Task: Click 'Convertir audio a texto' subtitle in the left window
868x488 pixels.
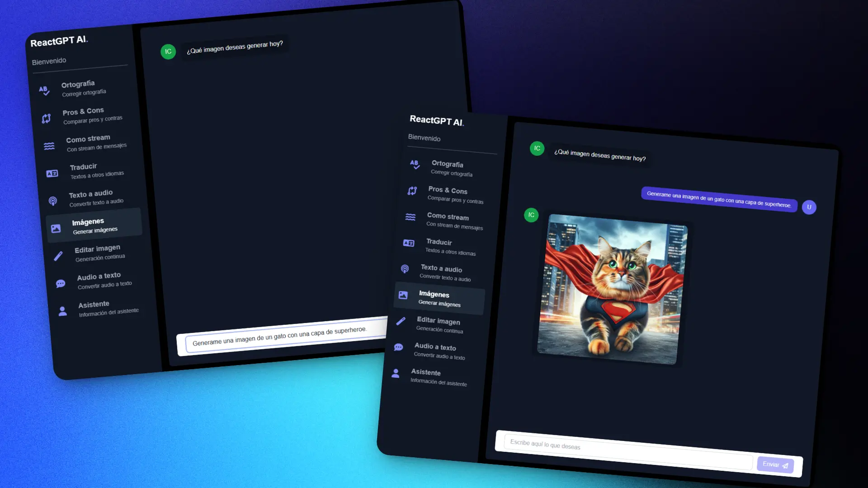Action: pyautogui.click(x=105, y=285)
